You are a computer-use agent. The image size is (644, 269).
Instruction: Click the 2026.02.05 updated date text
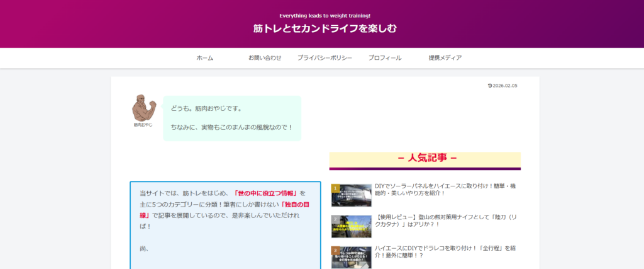(x=505, y=86)
